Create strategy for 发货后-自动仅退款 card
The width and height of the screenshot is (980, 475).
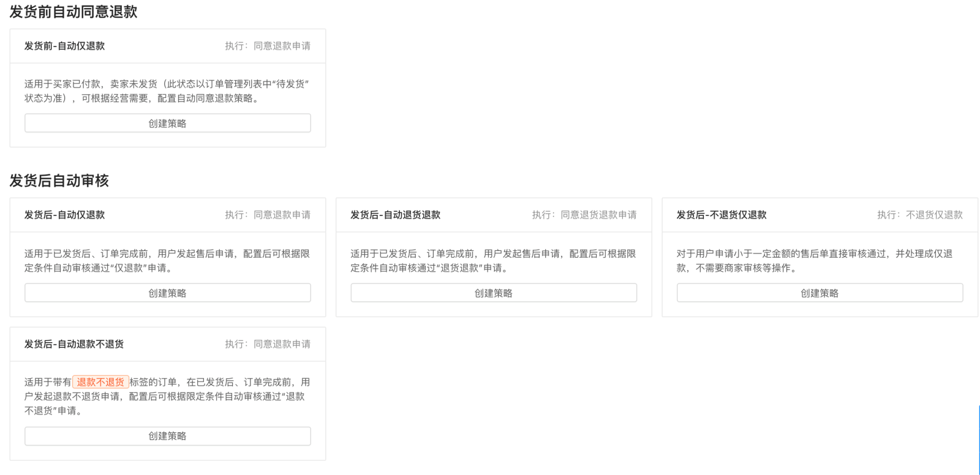point(167,293)
